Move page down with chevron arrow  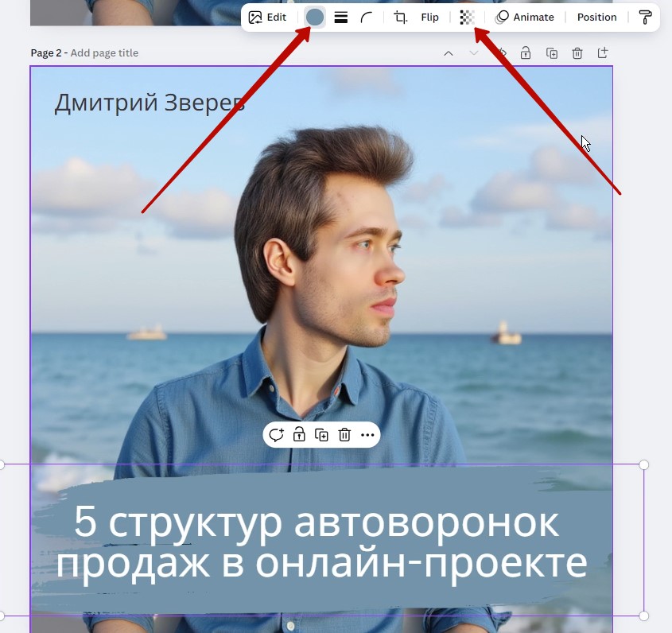pos(474,53)
